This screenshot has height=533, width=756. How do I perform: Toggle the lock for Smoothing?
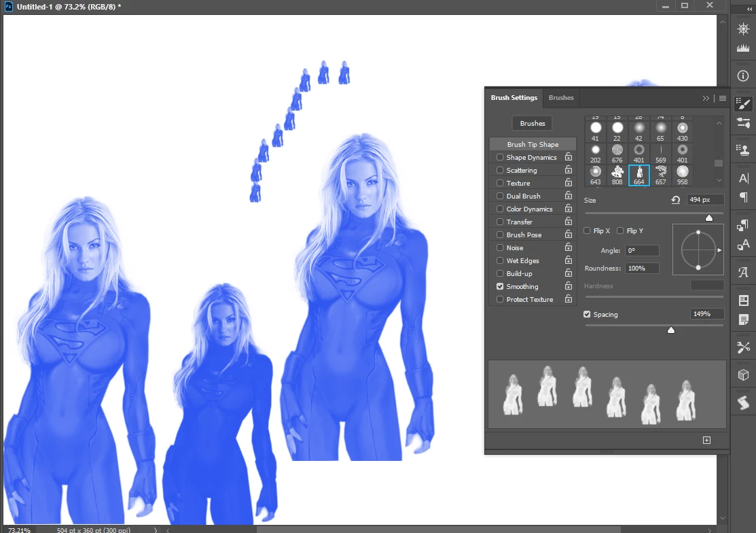pos(569,286)
